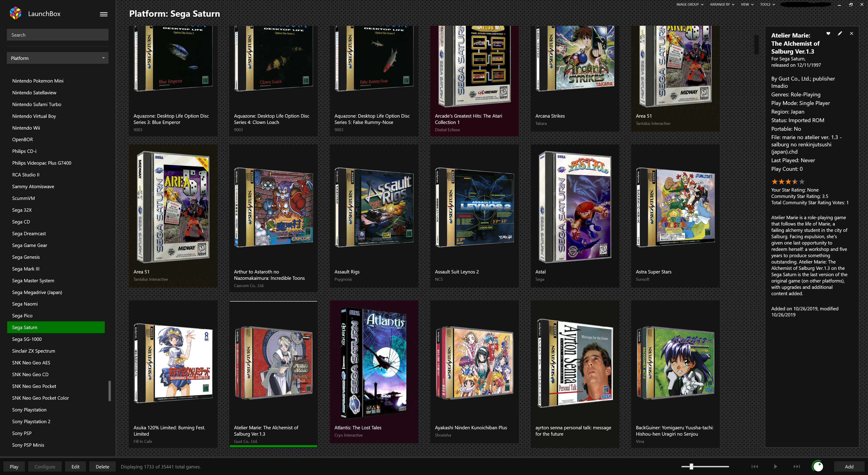This screenshot has height=475, width=868.
Task: Select the Astra Super Stars cover
Action: click(675, 208)
